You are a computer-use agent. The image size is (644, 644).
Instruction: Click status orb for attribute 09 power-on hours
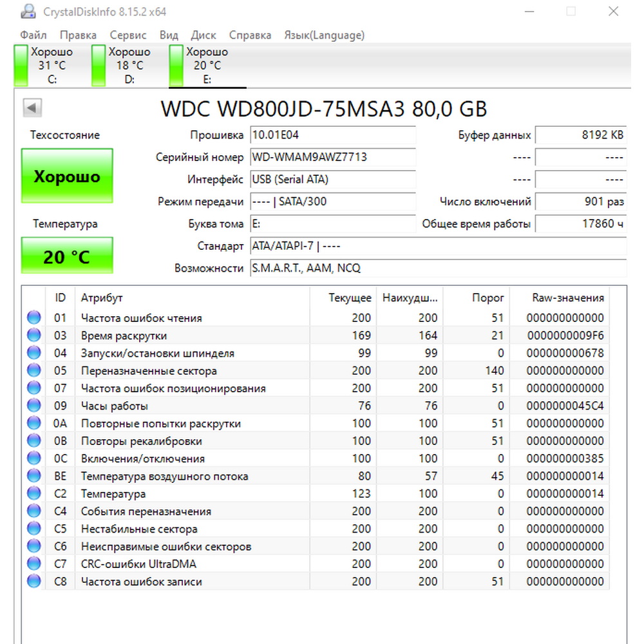pyautogui.click(x=34, y=405)
